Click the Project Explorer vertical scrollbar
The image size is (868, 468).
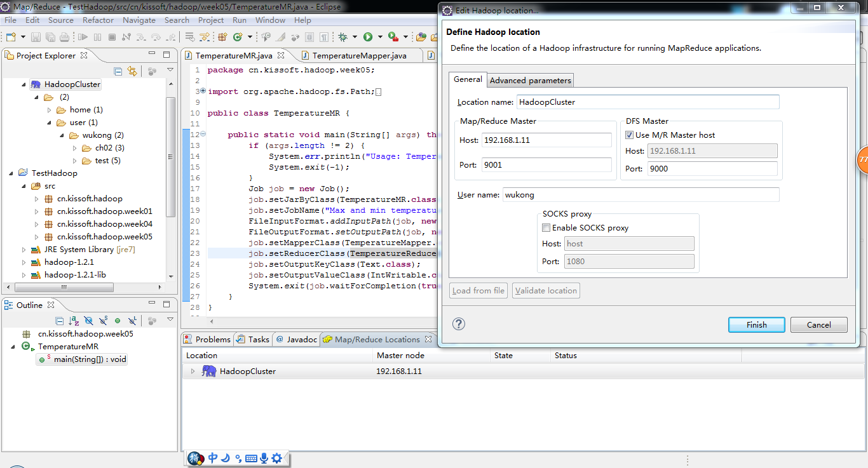(170, 156)
